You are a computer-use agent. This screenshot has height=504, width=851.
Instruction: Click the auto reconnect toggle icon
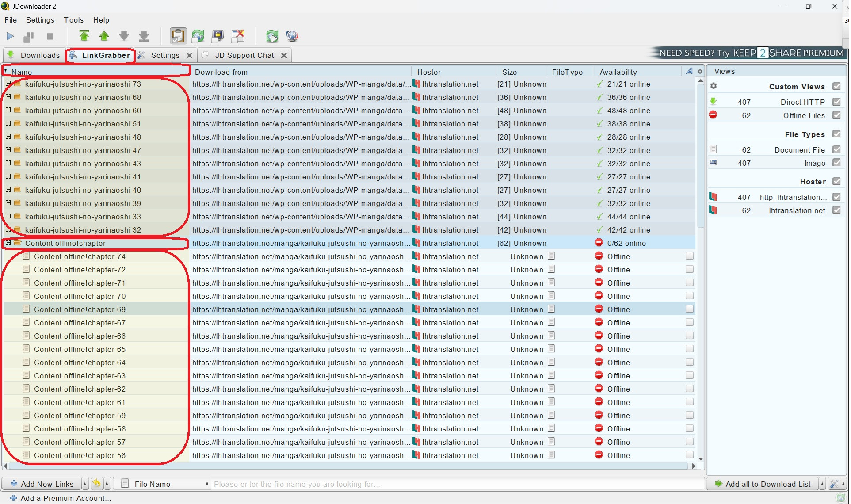(198, 36)
